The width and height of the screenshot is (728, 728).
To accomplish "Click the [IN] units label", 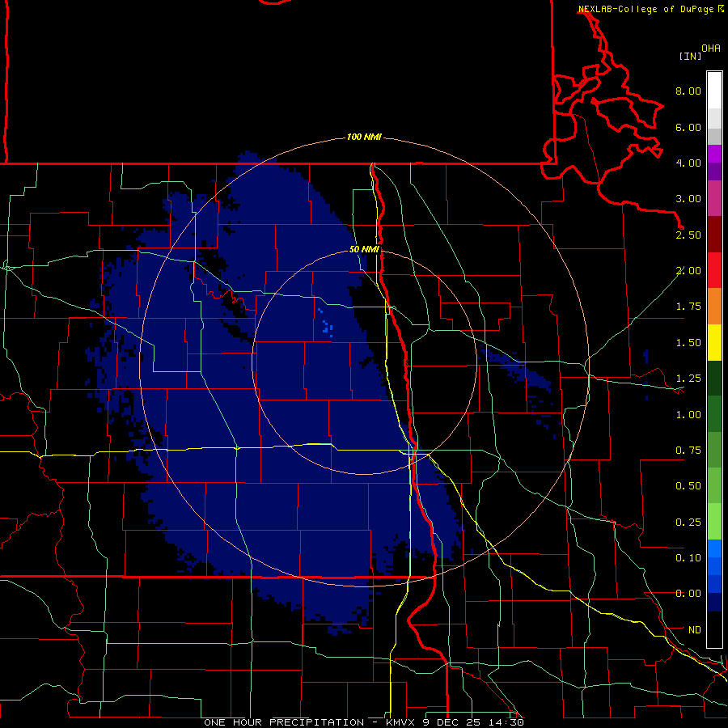I will [x=691, y=57].
